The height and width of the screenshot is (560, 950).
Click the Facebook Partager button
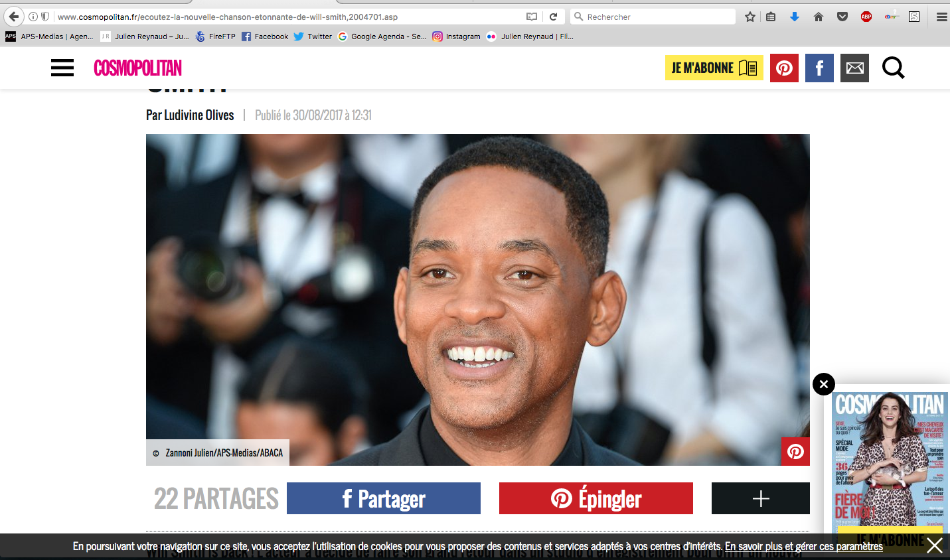coord(383,498)
